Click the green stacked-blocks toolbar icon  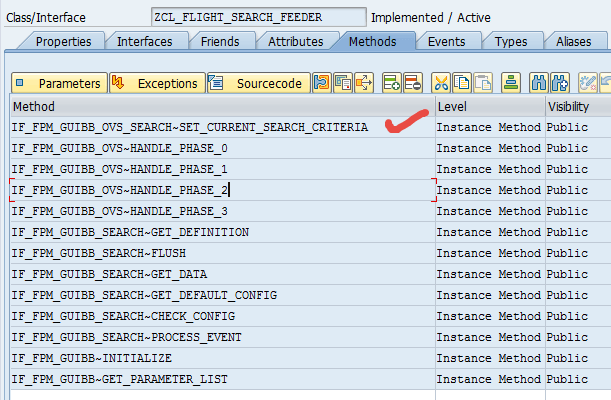511,83
